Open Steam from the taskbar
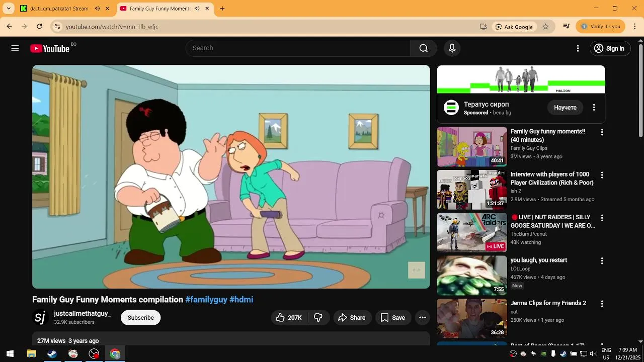644x362 pixels. [52, 354]
